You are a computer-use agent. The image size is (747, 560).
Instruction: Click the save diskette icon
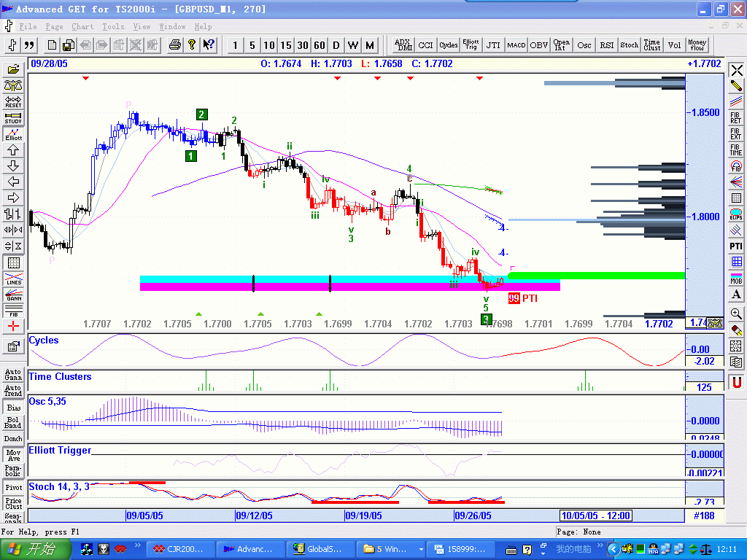point(68,45)
